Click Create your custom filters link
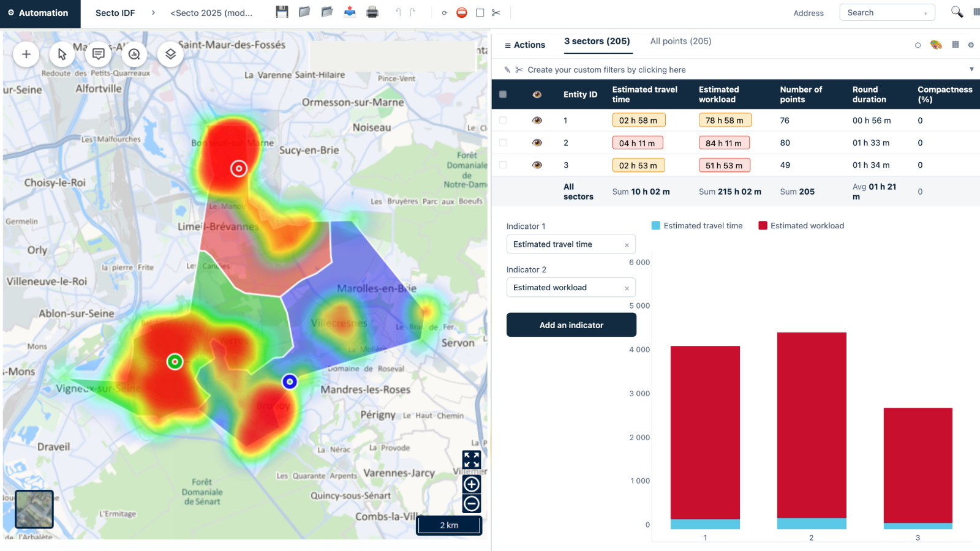Screen dimensions: 980x551 [x=606, y=70]
